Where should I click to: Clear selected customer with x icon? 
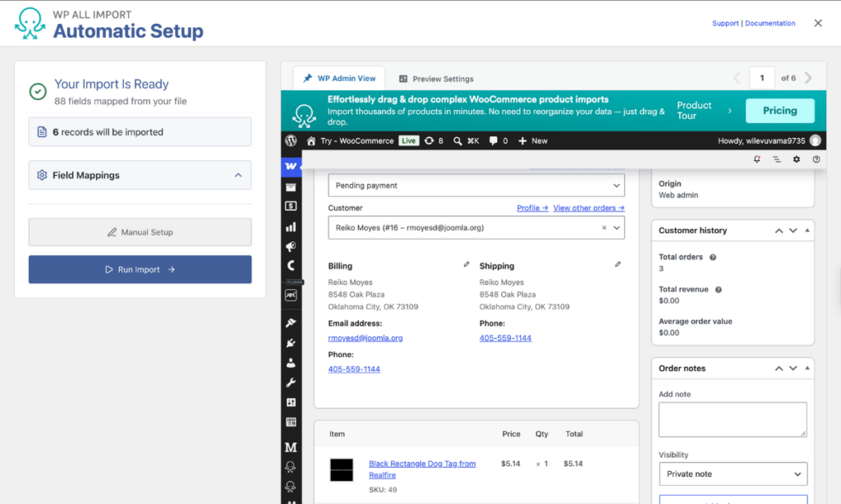pos(604,228)
